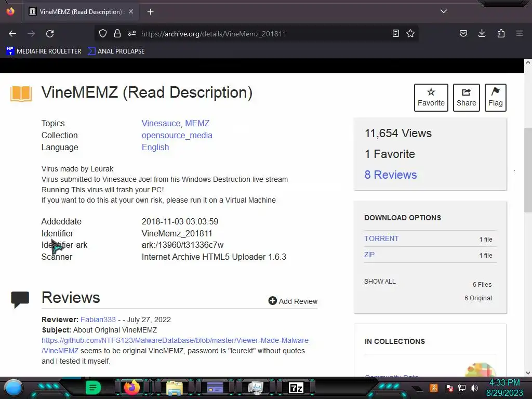The image size is (532, 399).
Task: Open the second bookmark on the bookmarks toolbar
Action: click(116, 51)
